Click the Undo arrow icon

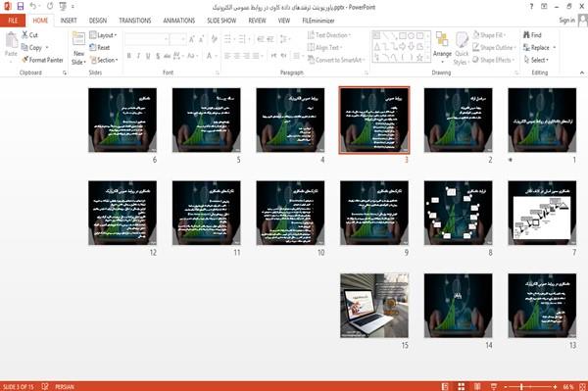(x=33, y=7)
